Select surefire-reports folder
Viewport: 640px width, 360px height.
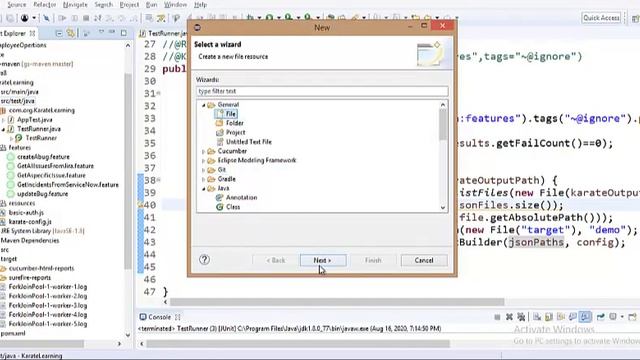29,278
